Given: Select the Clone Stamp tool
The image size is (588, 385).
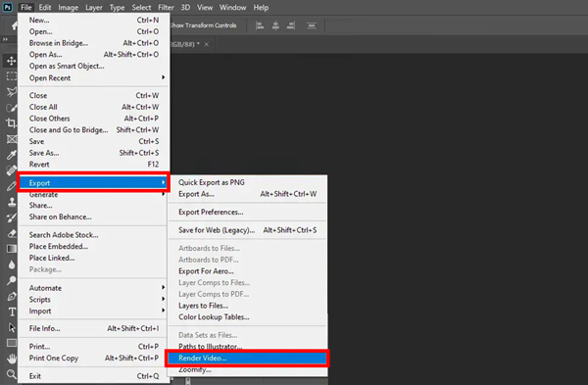Looking at the screenshot, I should (x=11, y=202).
